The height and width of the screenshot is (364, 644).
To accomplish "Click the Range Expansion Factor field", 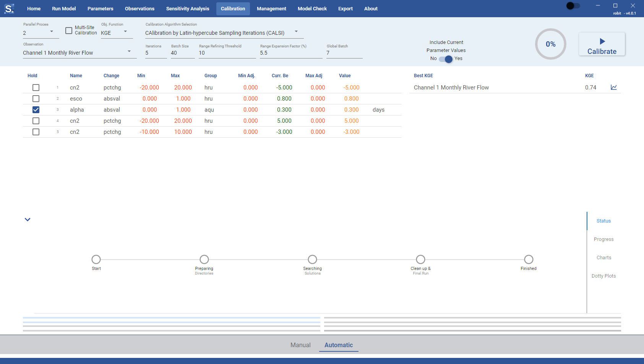I will click(291, 53).
